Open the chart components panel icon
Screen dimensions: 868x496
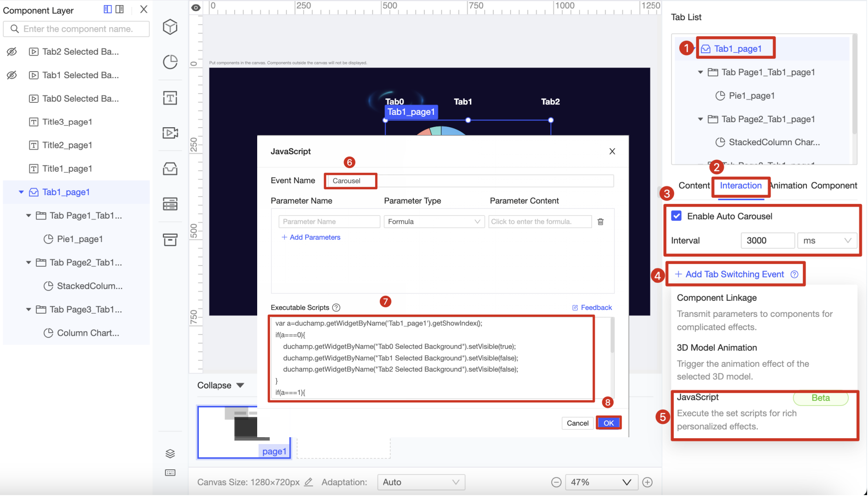pos(170,62)
